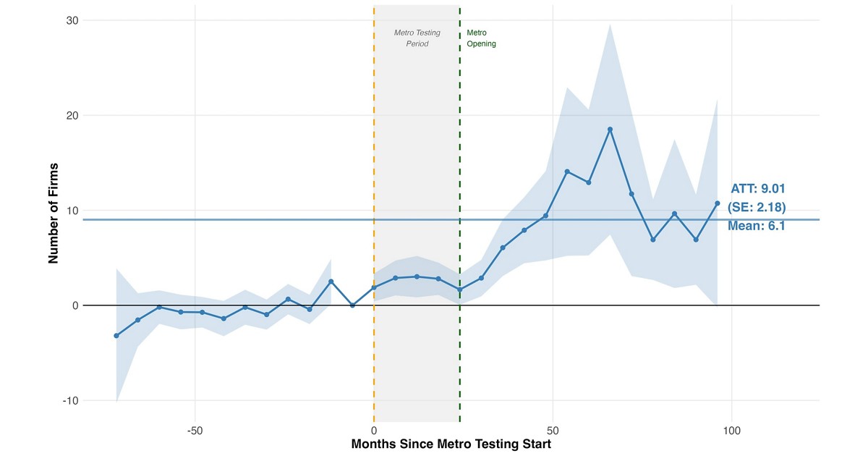This screenshot has height=456, width=868.
Task: Click the leftmost data point on the line
Action: point(116,336)
